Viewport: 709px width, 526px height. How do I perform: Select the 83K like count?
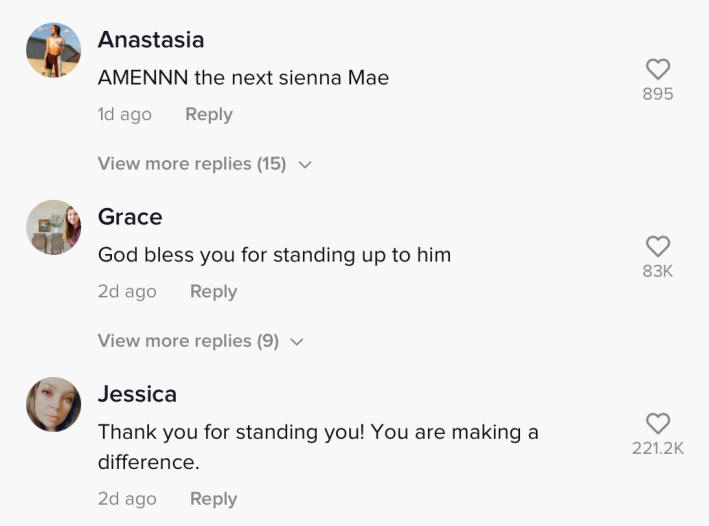tap(657, 271)
